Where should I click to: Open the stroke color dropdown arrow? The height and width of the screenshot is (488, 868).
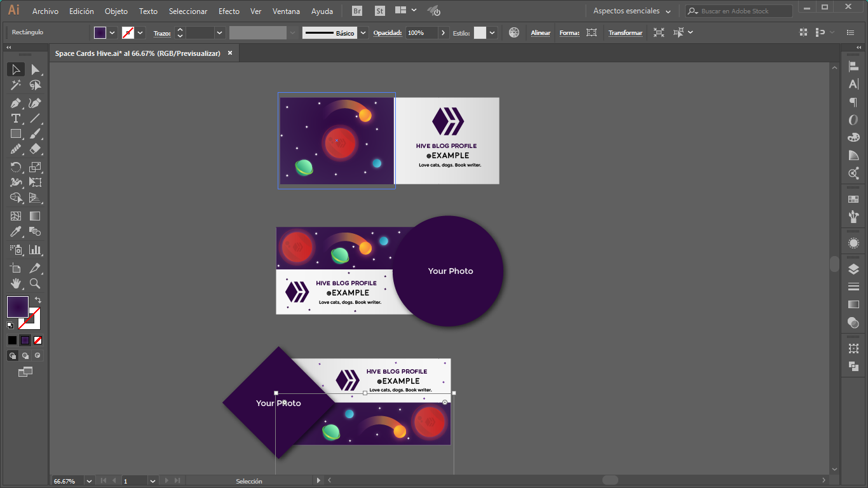click(x=140, y=32)
